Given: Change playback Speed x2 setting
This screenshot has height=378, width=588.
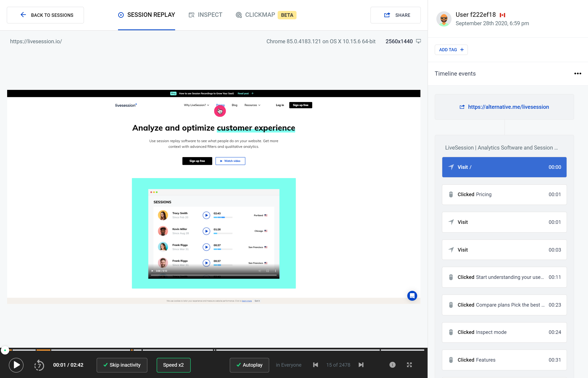Looking at the screenshot, I should pos(173,365).
